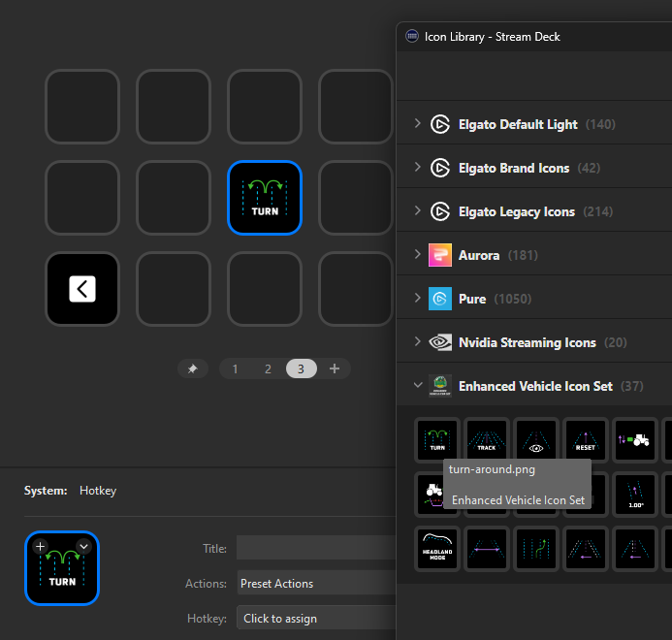Click the back arrow key on the deck

coord(82,289)
